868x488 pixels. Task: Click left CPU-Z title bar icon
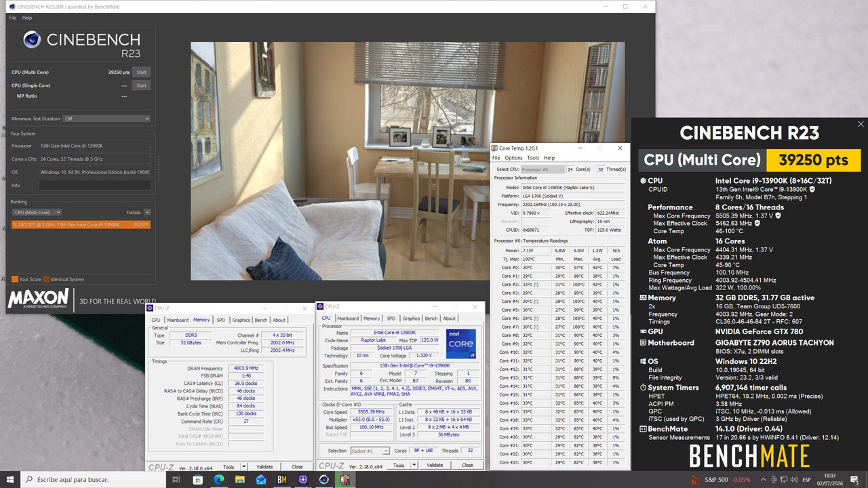point(151,308)
